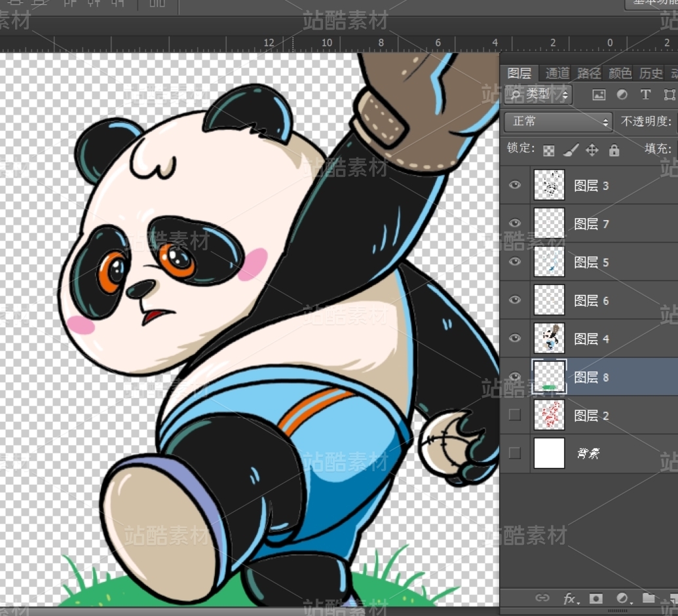The width and height of the screenshot is (678, 616).
Task: Click lock position move icon
Action: pos(592,150)
